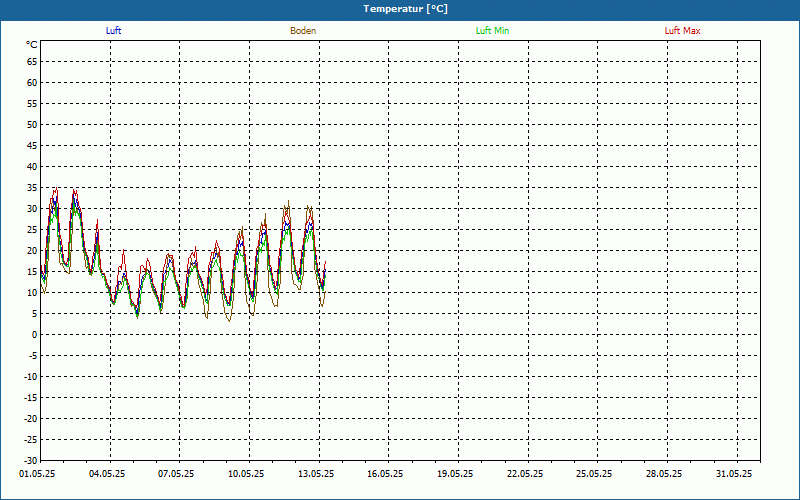Click the 0 y-axis value
This screenshot has height=500, width=800.
click(35, 335)
